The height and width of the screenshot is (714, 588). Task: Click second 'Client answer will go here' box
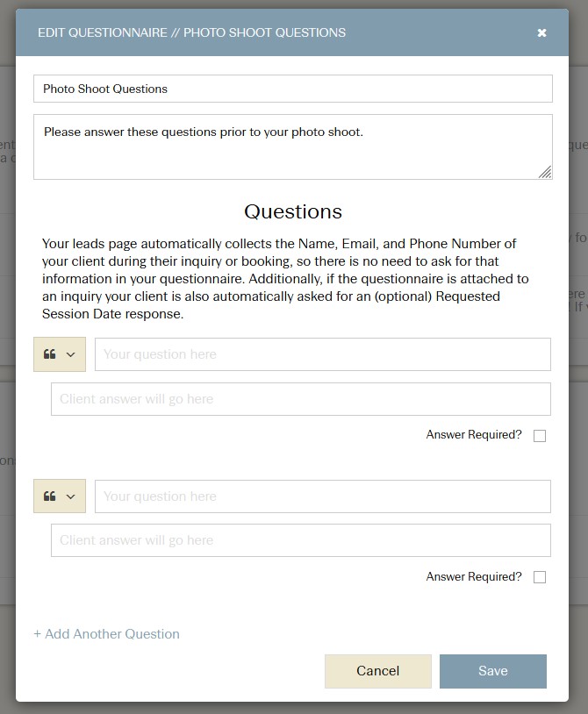point(301,540)
